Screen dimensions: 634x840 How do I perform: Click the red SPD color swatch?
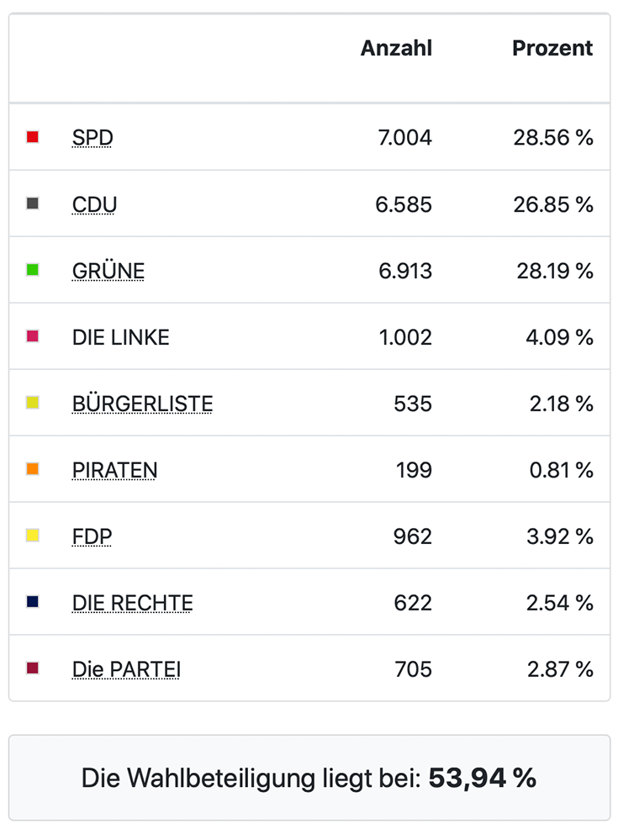pyautogui.click(x=33, y=137)
